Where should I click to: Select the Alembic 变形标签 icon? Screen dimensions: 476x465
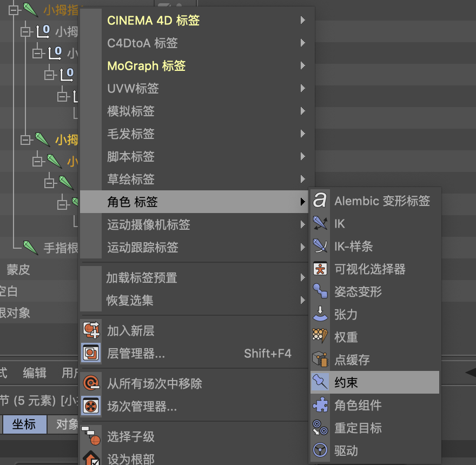[320, 201]
